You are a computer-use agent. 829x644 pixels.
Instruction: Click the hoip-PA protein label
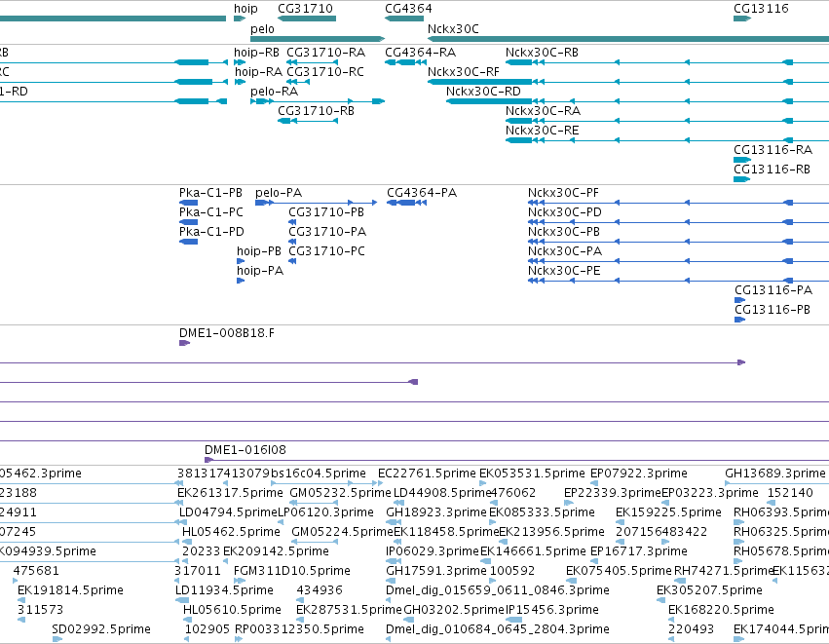click(260, 271)
